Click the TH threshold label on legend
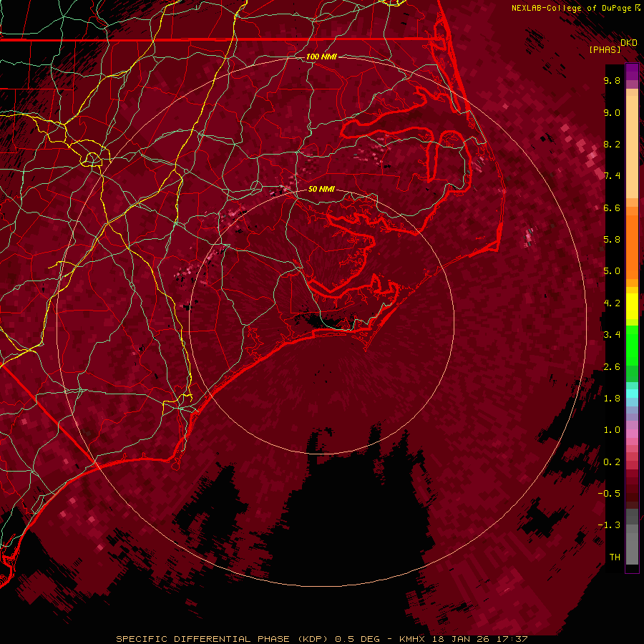Screen dimensions: 644x644 (x=615, y=557)
